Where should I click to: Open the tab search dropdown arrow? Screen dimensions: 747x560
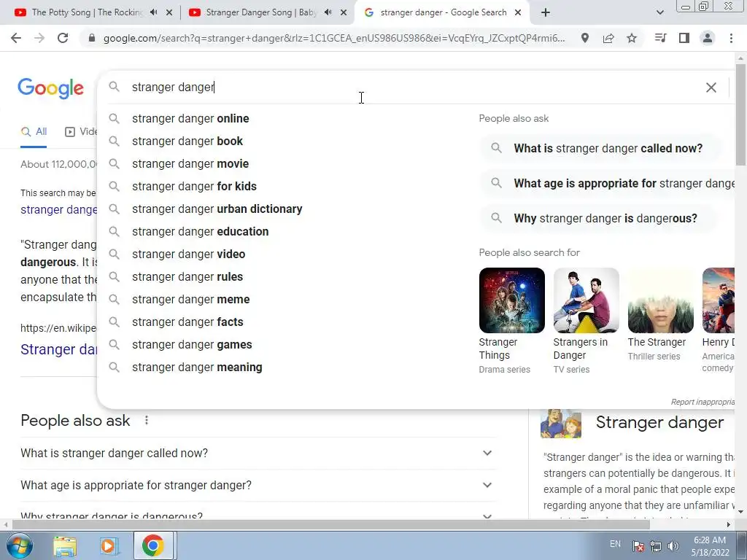(x=659, y=12)
